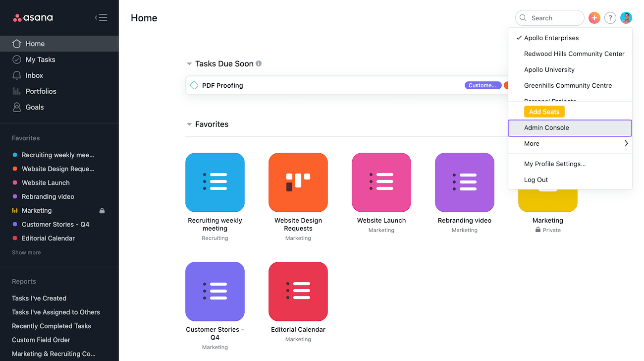The image size is (644, 361).
Task: Mark PDF Proofing task complete
Action: [194, 85]
